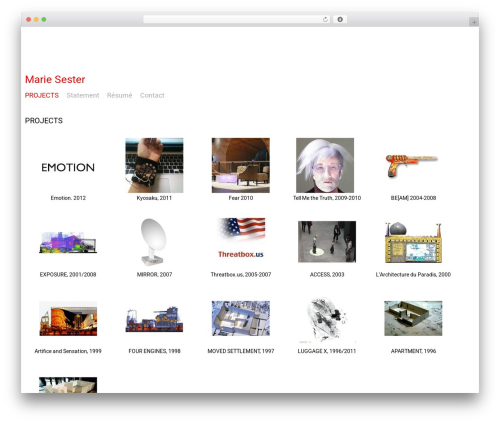Click the EXPOSURE, 2001/2008 caption

[x=68, y=274]
